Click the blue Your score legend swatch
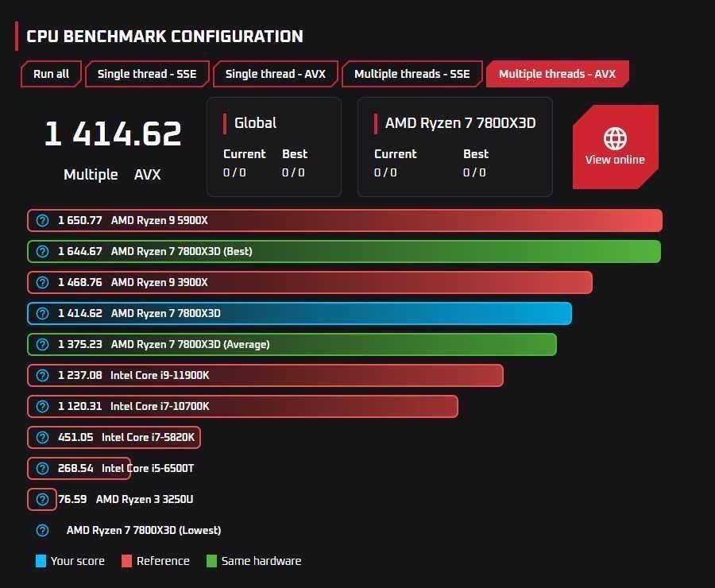Image resolution: width=715 pixels, height=588 pixels. [x=41, y=561]
